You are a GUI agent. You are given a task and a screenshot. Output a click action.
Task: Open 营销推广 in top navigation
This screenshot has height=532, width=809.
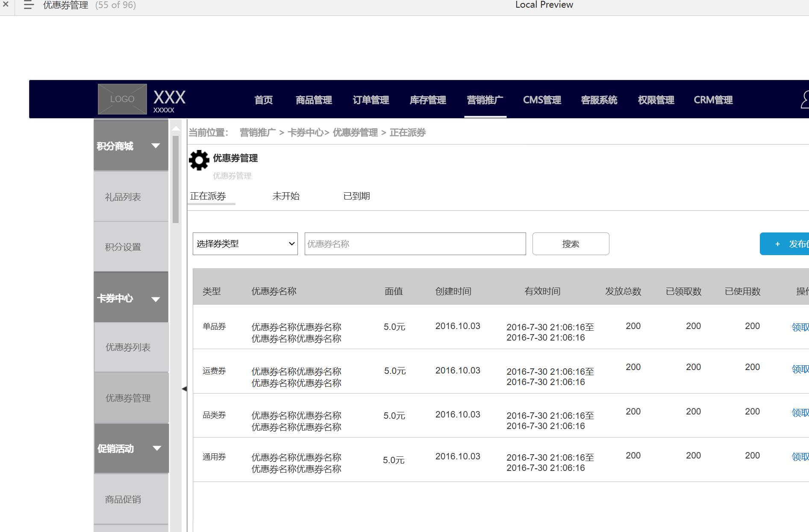pyautogui.click(x=485, y=100)
